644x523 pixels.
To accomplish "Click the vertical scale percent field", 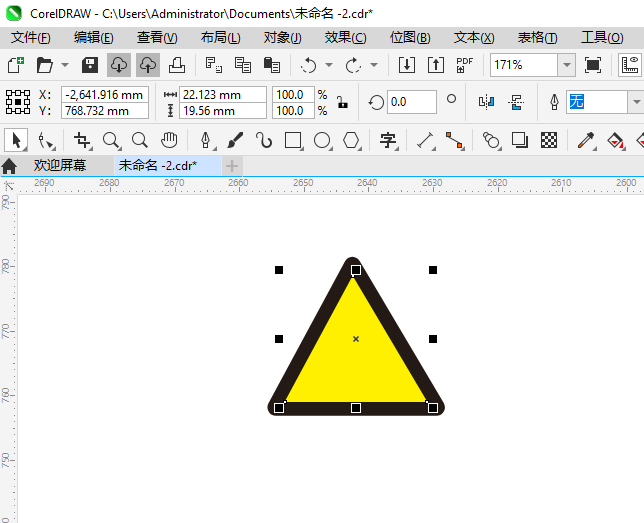I will [293, 111].
